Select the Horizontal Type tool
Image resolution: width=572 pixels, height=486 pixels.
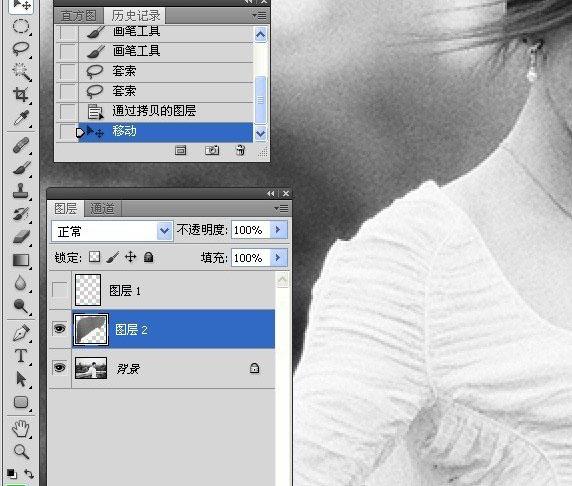tap(21, 356)
